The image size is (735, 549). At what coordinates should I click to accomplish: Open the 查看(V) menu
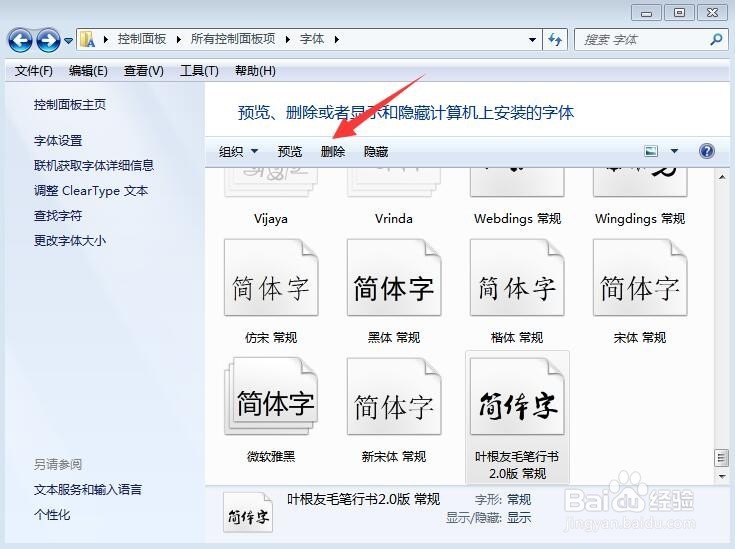143,71
